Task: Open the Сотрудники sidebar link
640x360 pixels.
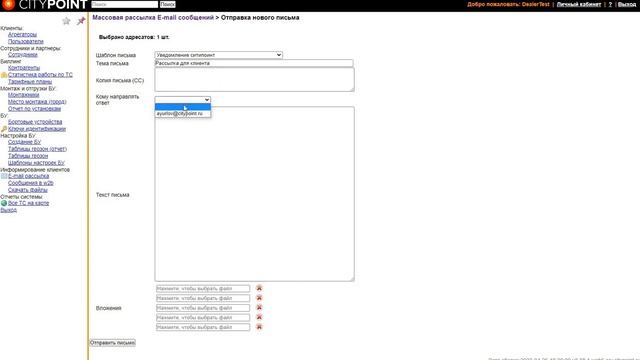Action: (23, 55)
